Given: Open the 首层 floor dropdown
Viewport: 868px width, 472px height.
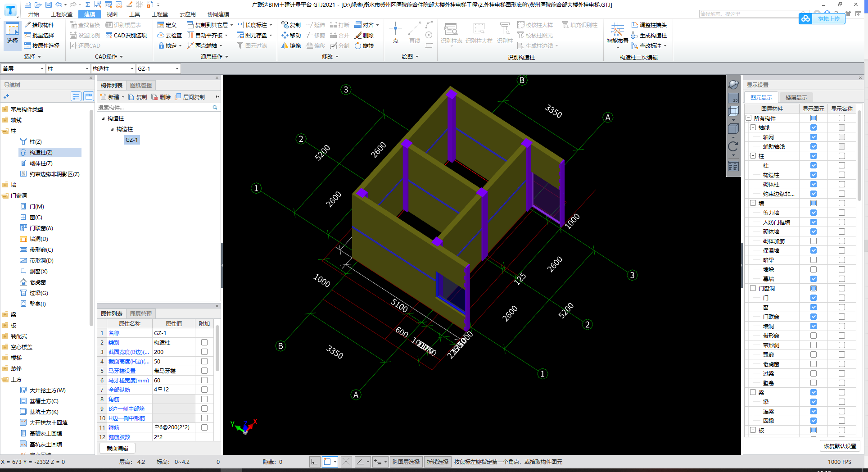Looking at the screenshot, I should (23, 68).
